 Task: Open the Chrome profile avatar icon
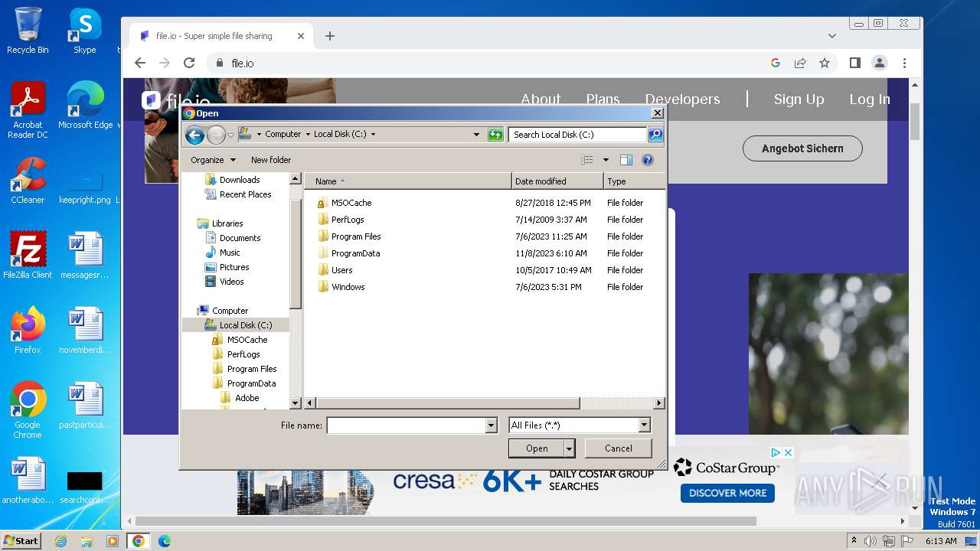coord(880,63)
